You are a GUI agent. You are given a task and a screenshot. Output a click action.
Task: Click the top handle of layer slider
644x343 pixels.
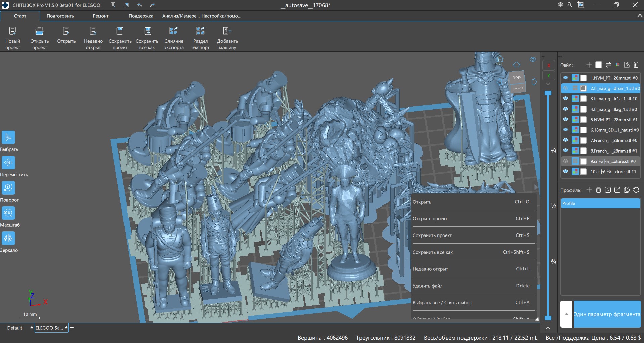tap(548, 93)
